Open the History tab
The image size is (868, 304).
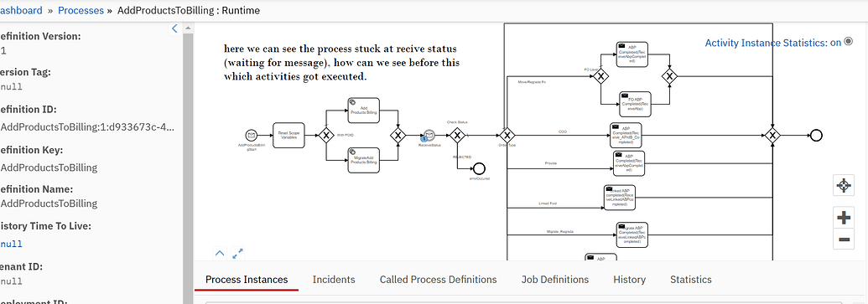(630, 279)
